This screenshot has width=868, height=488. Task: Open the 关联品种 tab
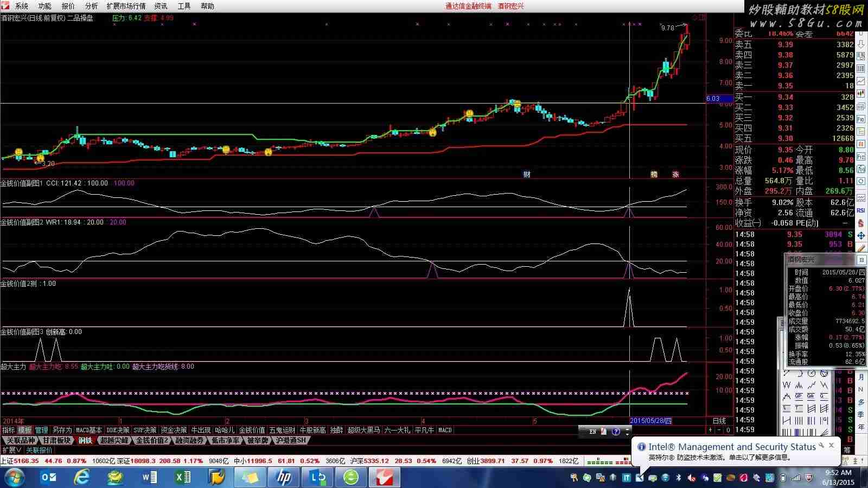point(21,440)
